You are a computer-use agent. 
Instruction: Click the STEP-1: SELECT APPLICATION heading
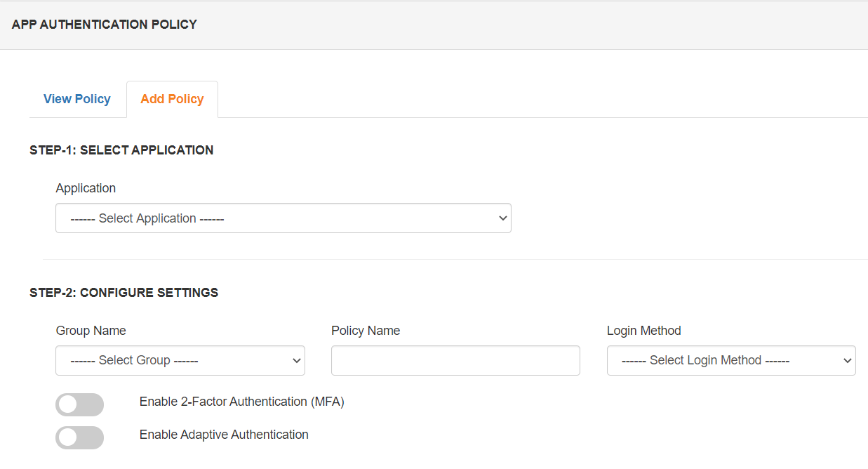(121, 150)
